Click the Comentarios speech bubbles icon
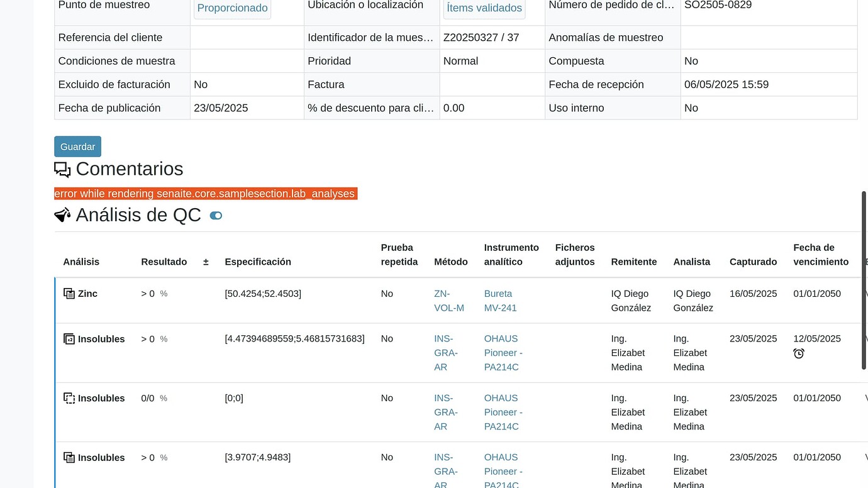Screen dimensions: 868x488 click(62, 169)
